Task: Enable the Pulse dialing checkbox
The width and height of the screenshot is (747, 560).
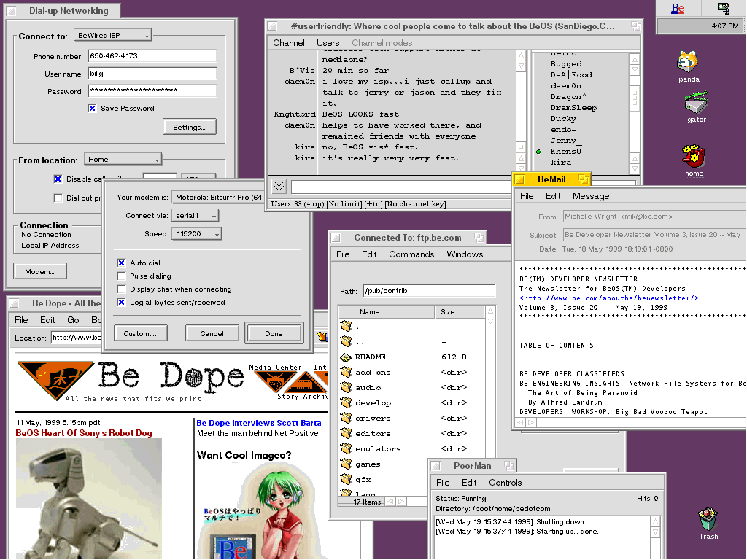Action: click(122, 276)
